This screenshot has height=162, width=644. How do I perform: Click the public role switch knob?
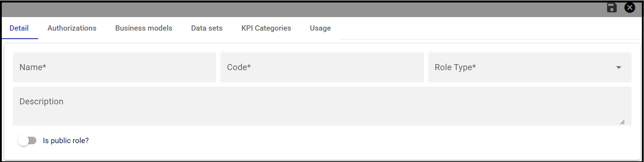point(24,141)
